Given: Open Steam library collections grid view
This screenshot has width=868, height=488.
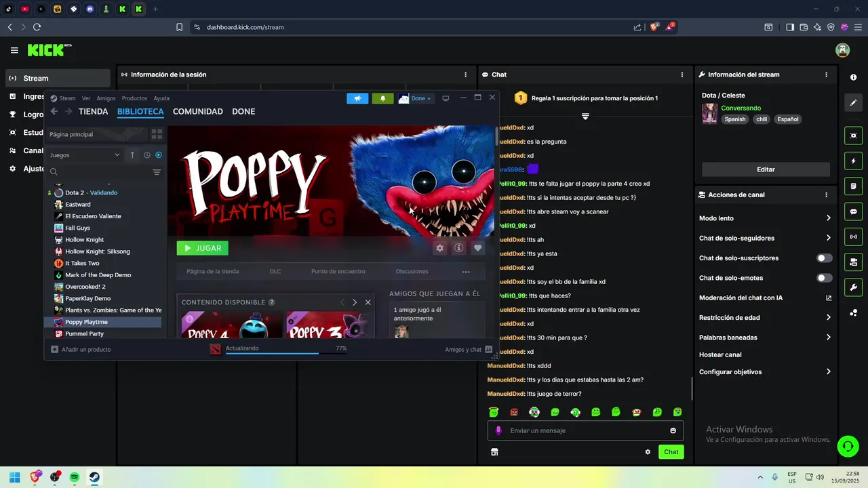Looking at the screenshot, I should (157, 134).
